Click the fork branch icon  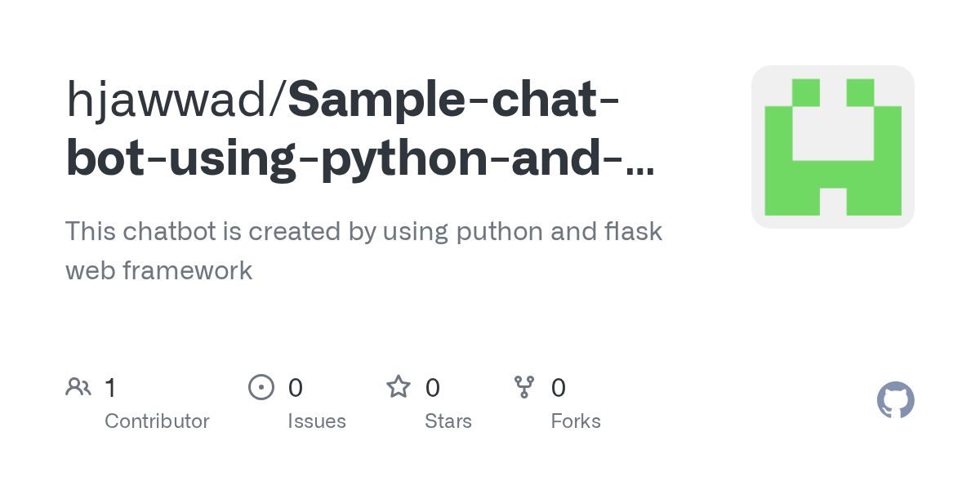(524, 386)
